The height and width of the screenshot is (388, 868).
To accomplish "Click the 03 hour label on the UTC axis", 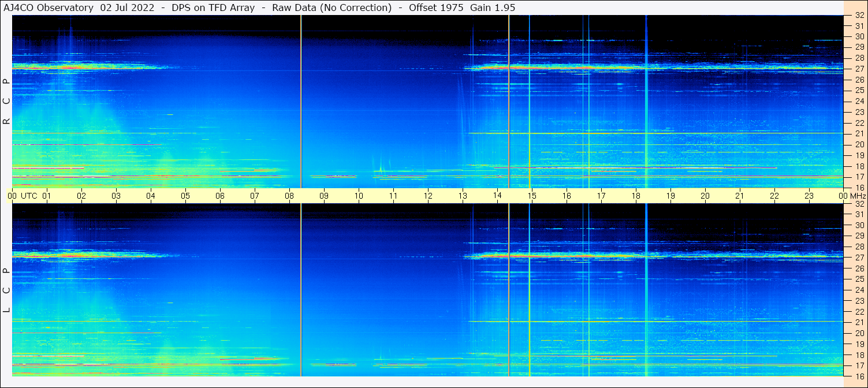I will 116,196.
